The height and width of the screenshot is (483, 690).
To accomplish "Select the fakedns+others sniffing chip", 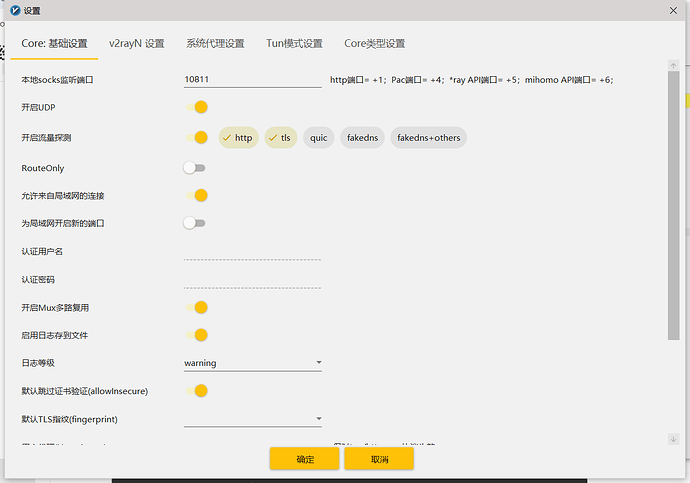I will coord(428,138).
